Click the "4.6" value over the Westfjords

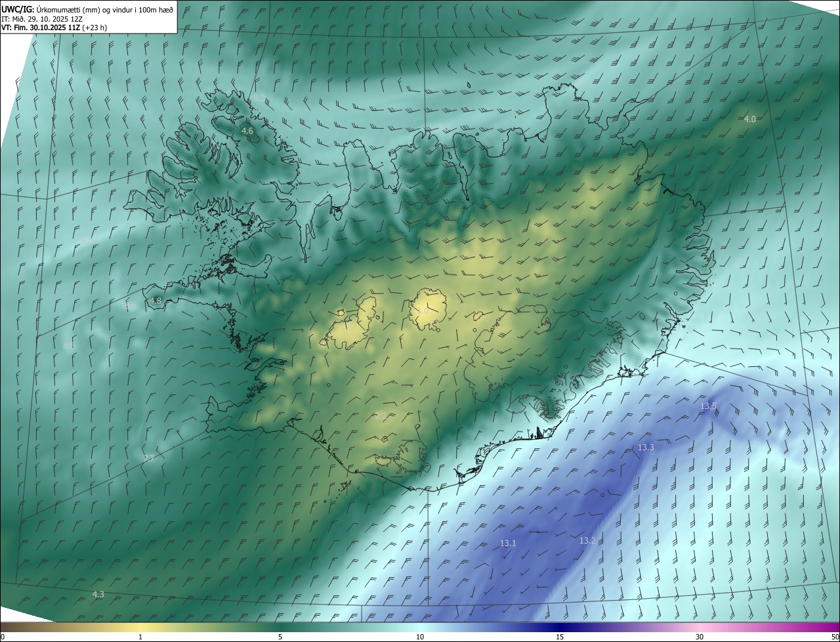[247, 131]
